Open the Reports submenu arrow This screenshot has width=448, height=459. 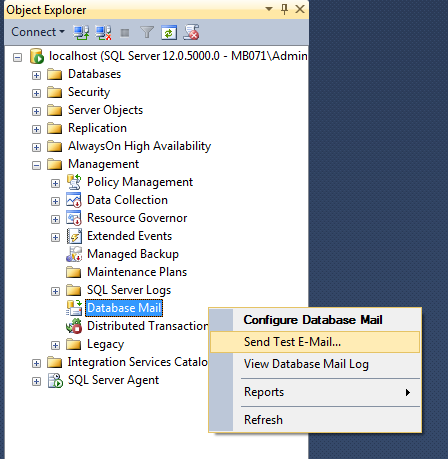408,392
